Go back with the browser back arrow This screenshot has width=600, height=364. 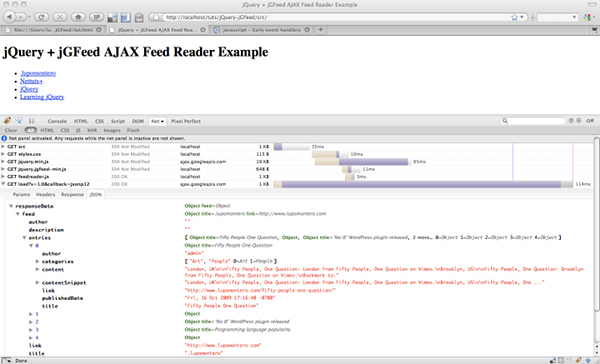(10, 17)
